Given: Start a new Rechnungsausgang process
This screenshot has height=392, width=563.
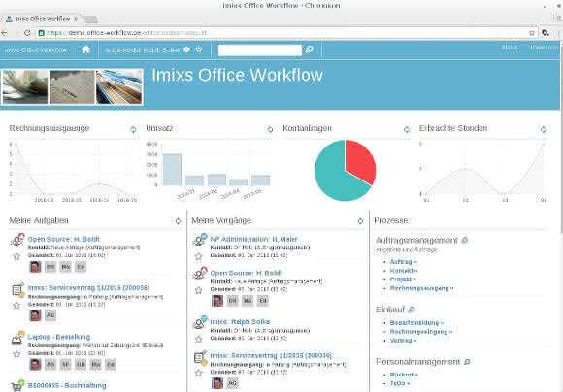Looking at the screenshot, I should click(x=421, y=288).
